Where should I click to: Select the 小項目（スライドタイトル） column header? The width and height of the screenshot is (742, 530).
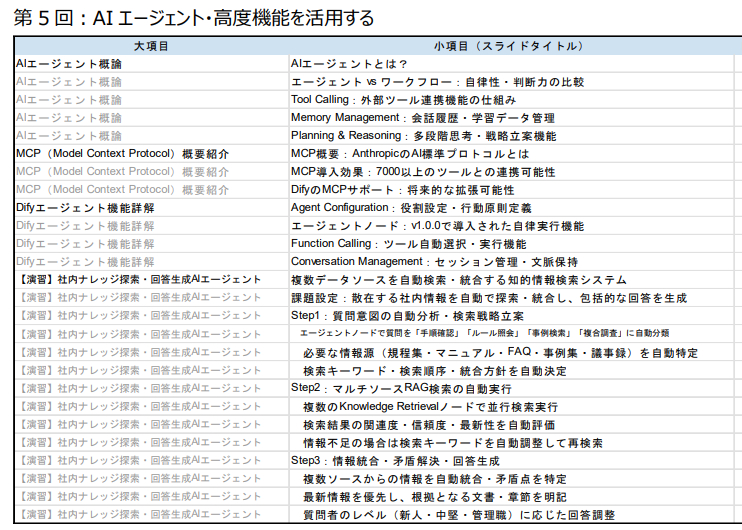coord(511,46)
